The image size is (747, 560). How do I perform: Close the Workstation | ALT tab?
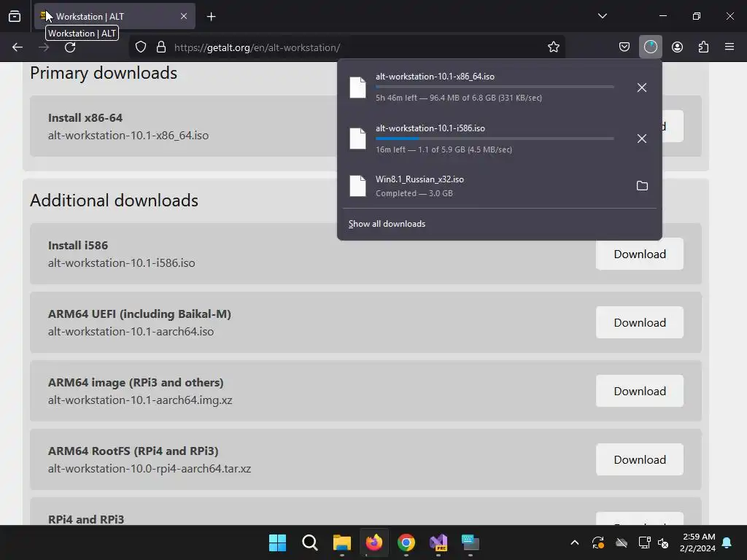point(184,16)
